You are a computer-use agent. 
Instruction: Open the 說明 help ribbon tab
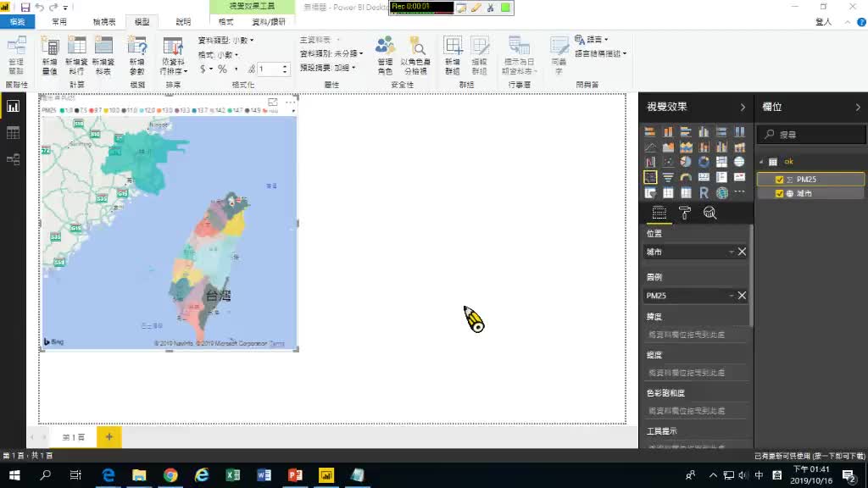183,22
